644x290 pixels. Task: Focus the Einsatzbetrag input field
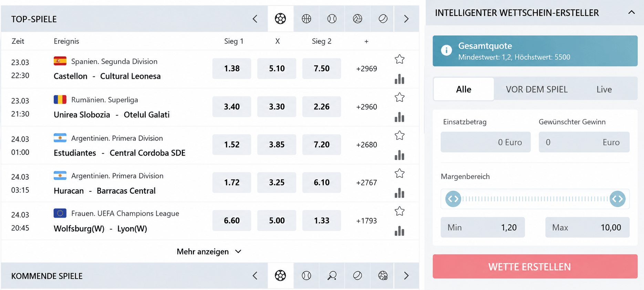click(486, 142)
